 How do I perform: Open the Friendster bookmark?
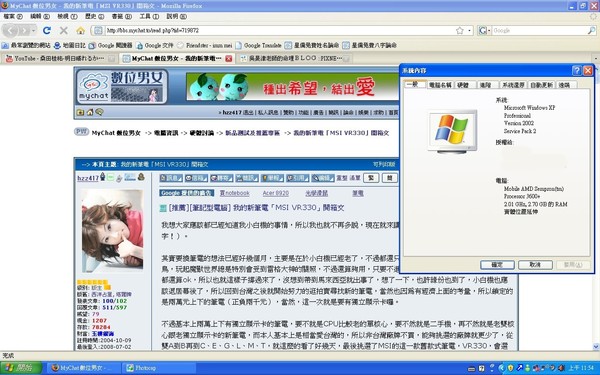pos(205,45)
